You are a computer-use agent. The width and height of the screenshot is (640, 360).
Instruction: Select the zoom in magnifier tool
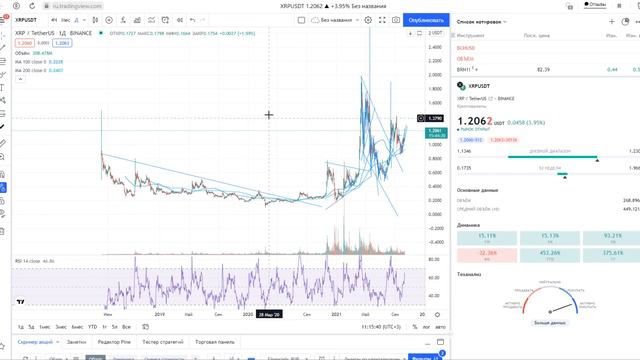point(2,157)
